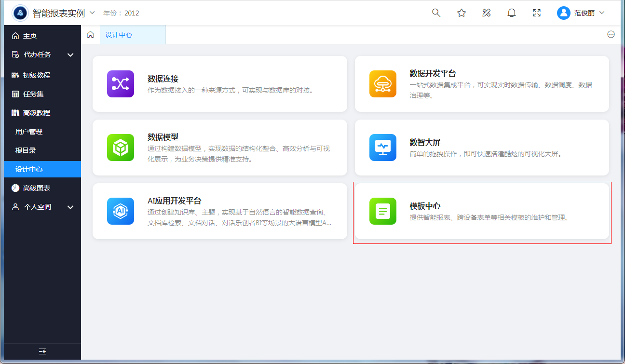Click the more options ellipsis on the tab bar
The image size is (625, 364).
(611, 35)
